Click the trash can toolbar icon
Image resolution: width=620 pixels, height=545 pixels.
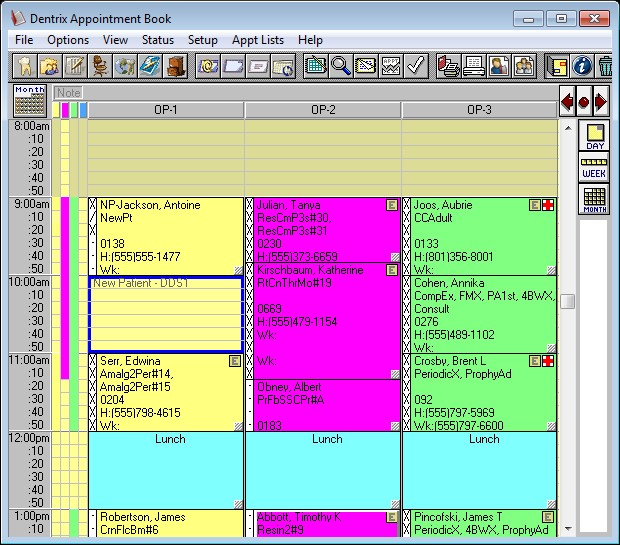point(604,66)
